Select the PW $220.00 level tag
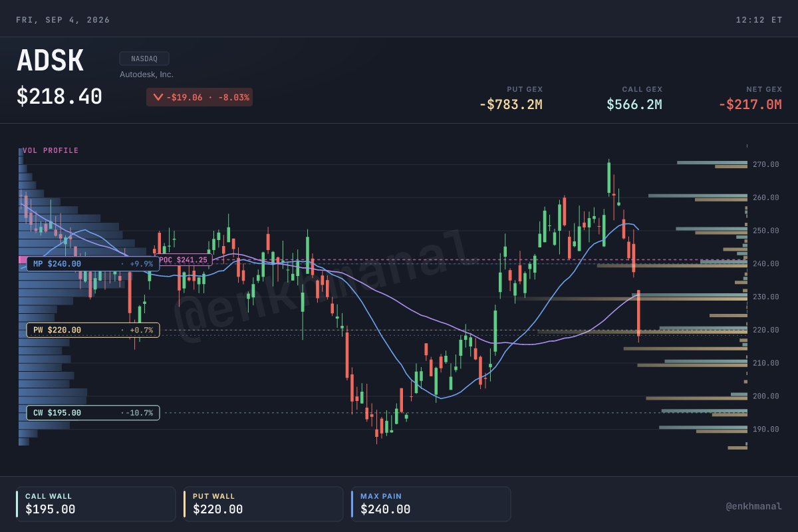The height and width of the screenshot is (532, 798). click(93, 330)
